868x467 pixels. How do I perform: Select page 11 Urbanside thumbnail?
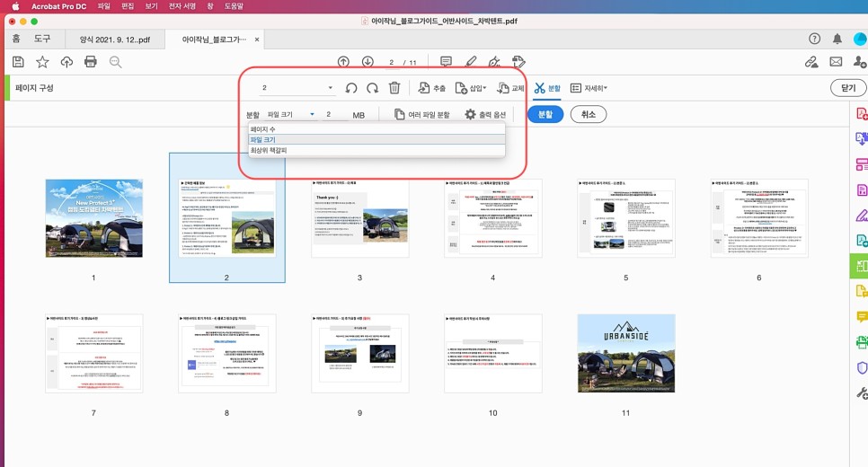tap(626, 354)
